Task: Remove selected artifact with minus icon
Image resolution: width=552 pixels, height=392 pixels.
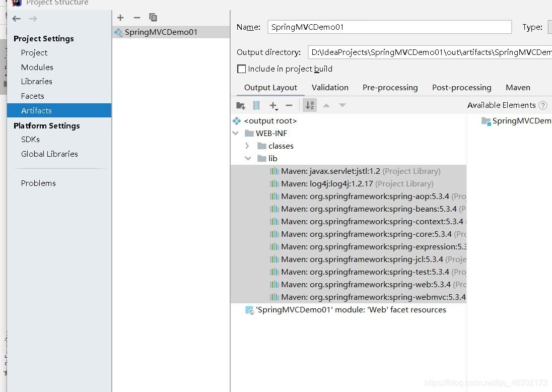Action: pyautogui.click(x=137, y=18)
